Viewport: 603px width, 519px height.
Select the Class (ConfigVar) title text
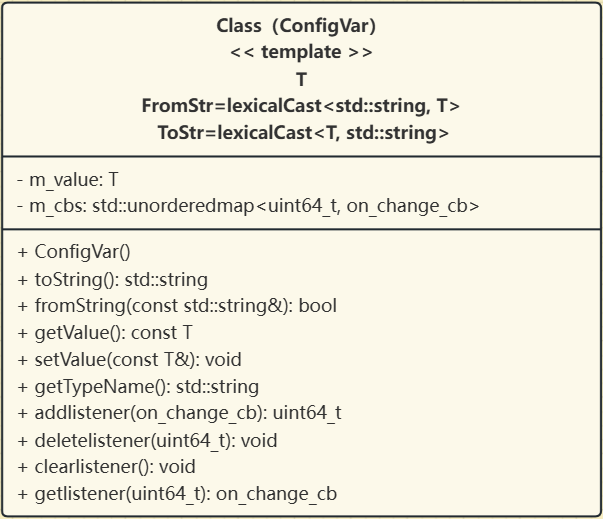point(296,26)
